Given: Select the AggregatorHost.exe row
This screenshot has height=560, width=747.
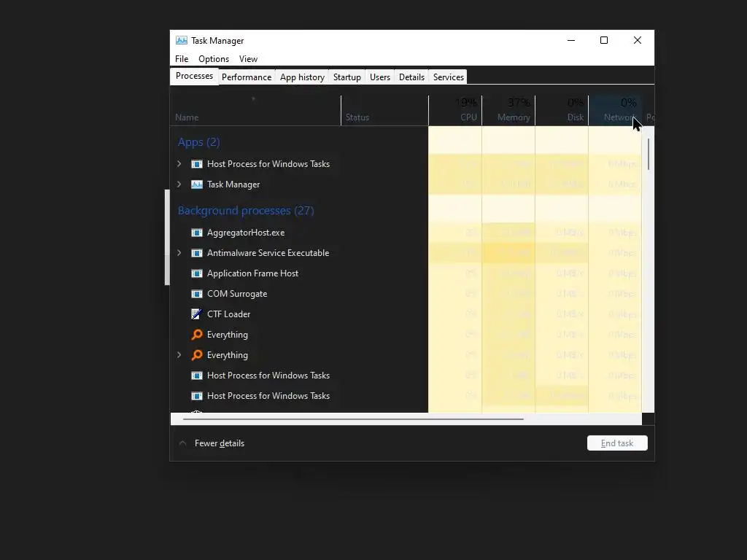Looking at the screenshot, I should (x=406, y=233).
